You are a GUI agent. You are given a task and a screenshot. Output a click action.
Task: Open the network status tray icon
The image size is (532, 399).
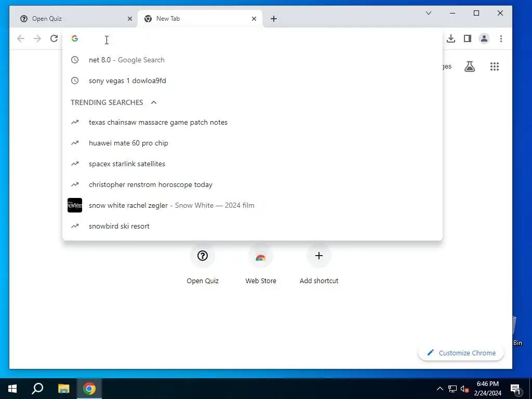[453, 389]
